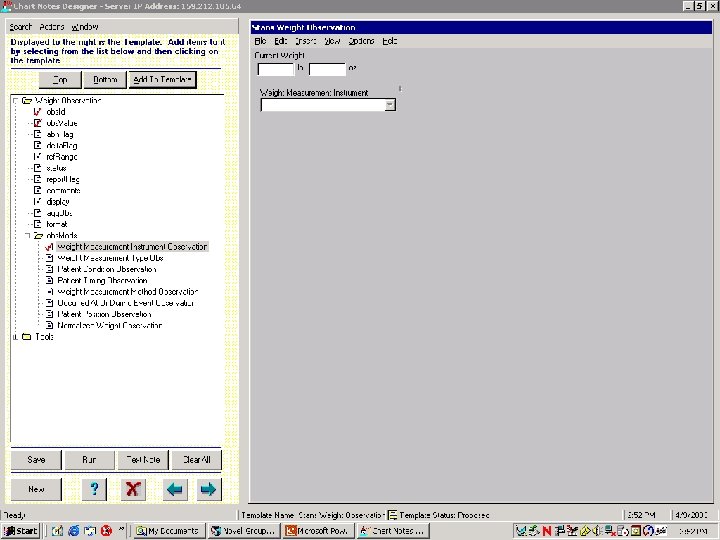The width and height of the screenshot is (720, 540).
Task: Toggle the display check mark
Action: tap(37, 202)
